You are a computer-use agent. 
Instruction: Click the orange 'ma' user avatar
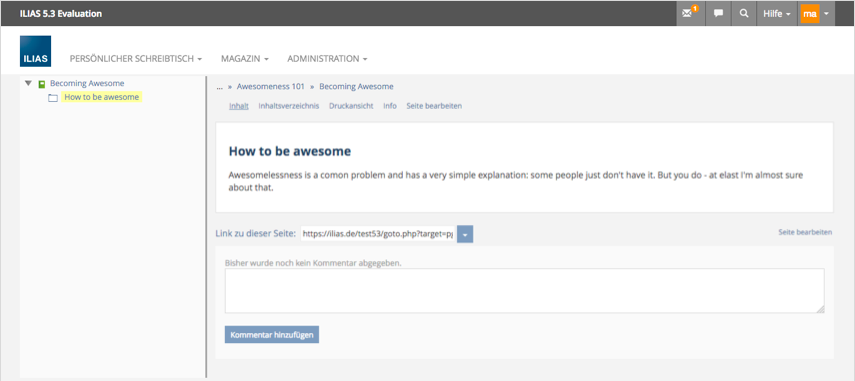[810, 14]
